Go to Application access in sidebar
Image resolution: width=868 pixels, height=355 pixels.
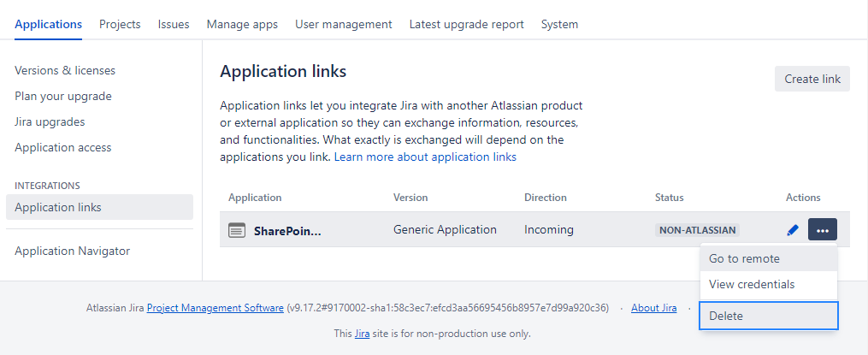(x=63, y=147)
